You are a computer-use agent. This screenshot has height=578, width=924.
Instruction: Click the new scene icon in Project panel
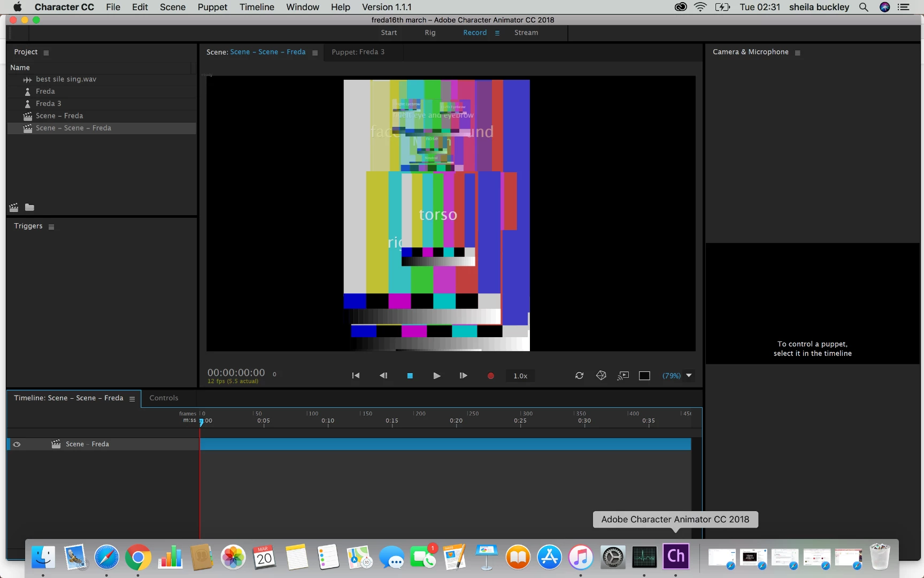(x=14, y=208)
